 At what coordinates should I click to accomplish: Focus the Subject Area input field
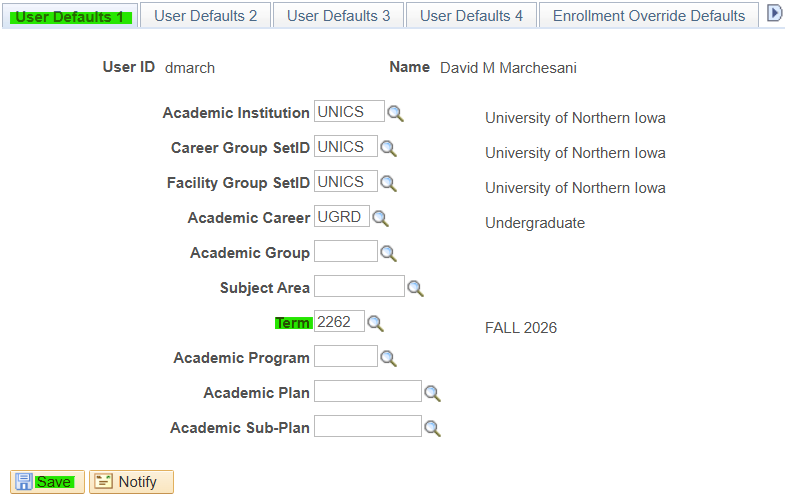359,286
